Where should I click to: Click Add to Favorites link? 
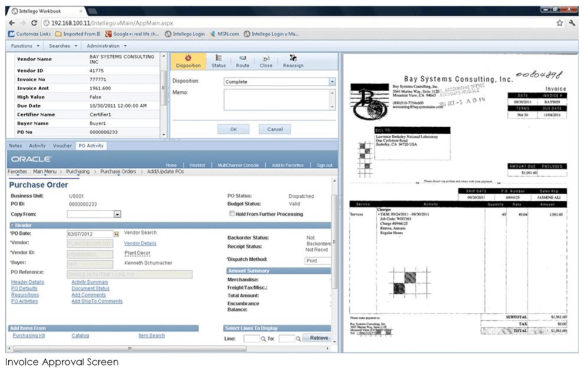click(288, 165)
